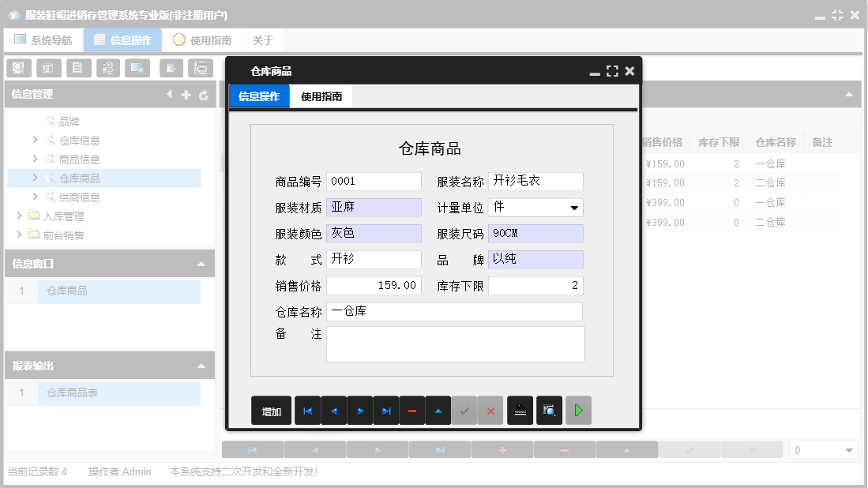Open the 计量单位 dropdown
The height and width of the screenshot is (488, 868).
576,207
